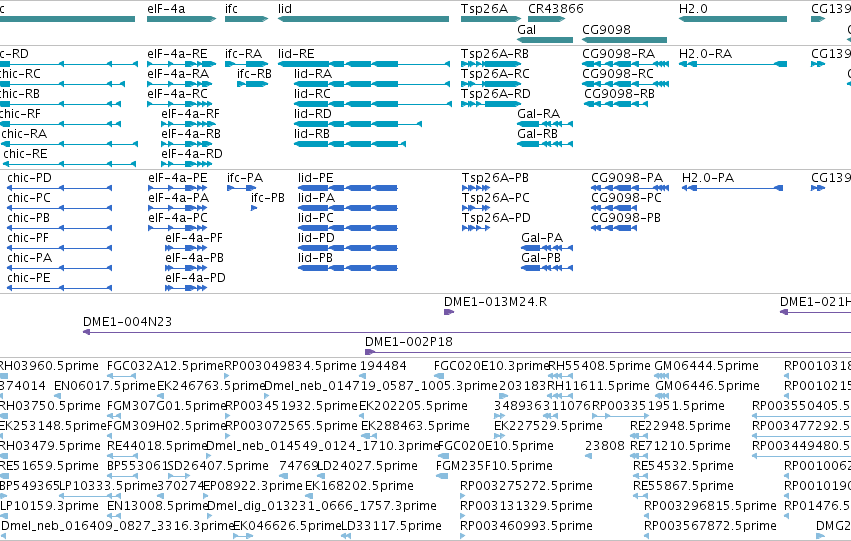Select transcript chic-RC
This screenshot has width=851, height=541.
[x=62, y=84]
